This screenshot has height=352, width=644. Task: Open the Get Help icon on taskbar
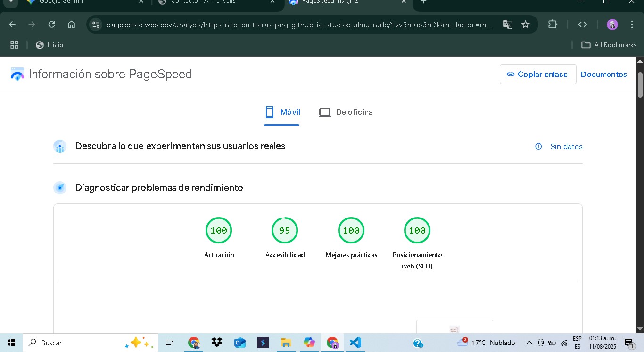[418, 343]
